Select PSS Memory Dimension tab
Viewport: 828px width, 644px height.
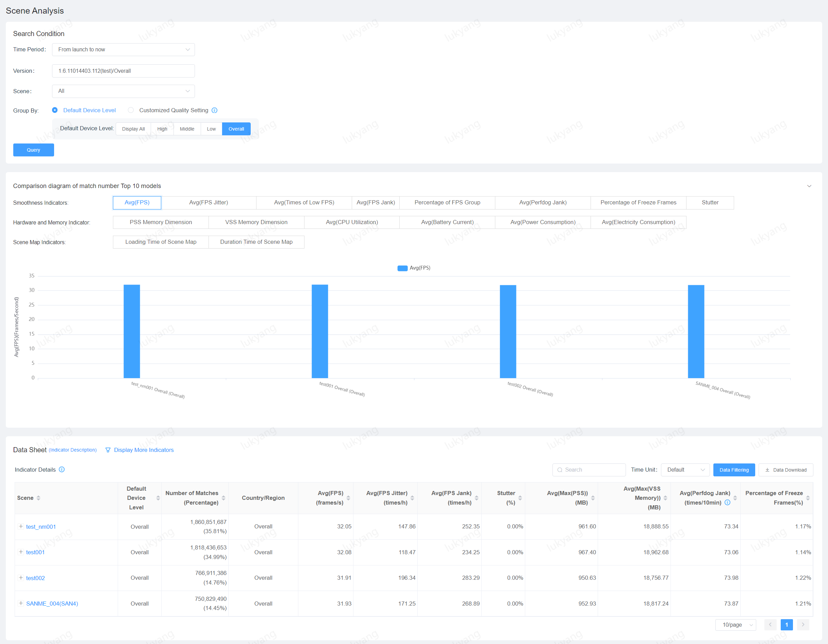click(x=161, y=222)
